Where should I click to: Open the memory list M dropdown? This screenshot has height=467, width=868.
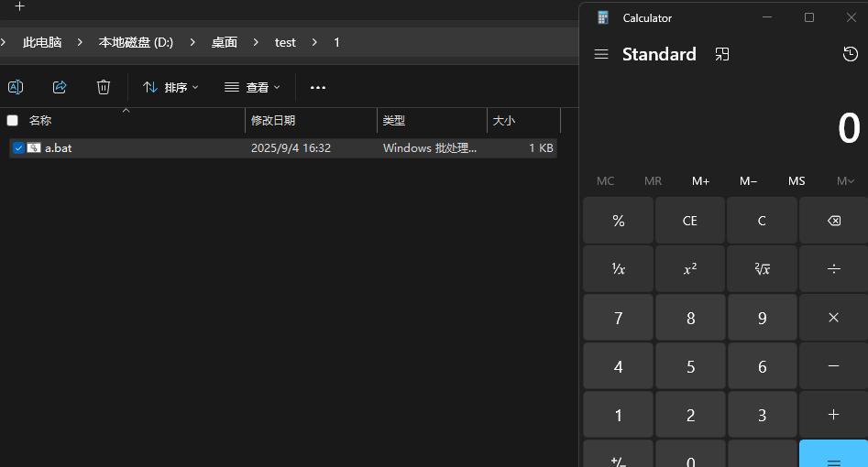845,181
